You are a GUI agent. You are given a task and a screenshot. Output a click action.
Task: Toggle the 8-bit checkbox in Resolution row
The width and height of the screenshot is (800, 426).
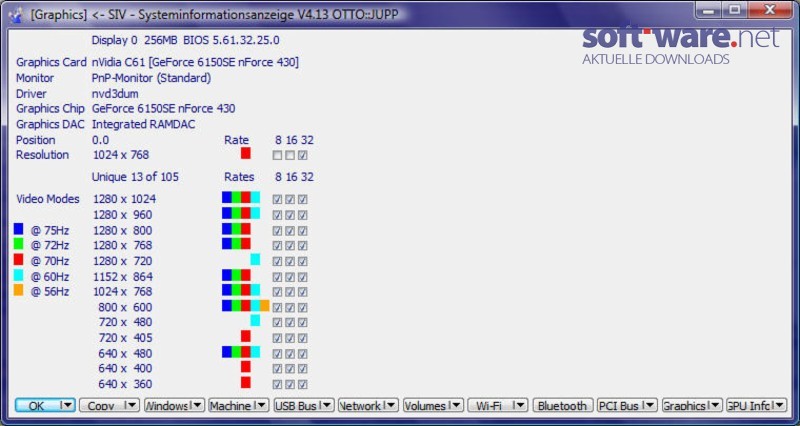pos(277,155)
